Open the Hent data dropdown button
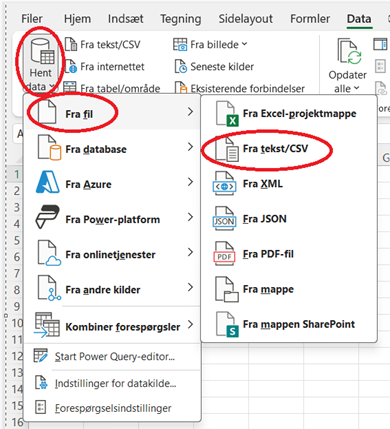390x429 pixels. point(40,65)
